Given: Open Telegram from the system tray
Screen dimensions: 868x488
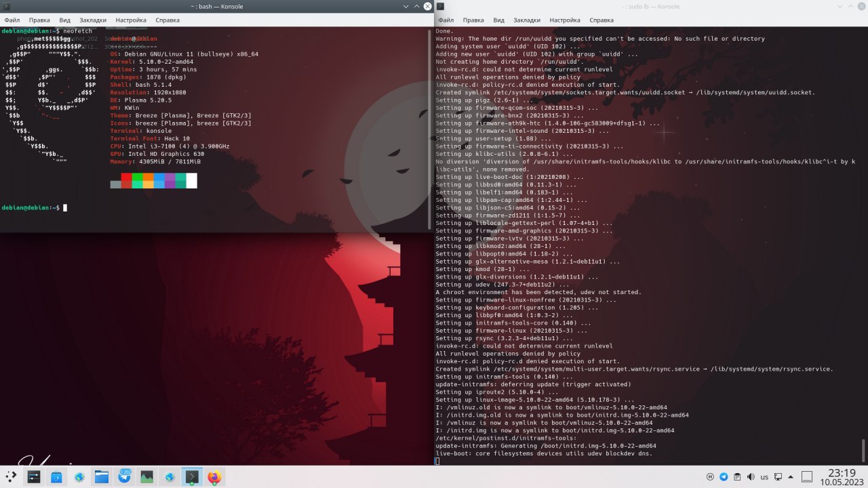Looking at the screenshot, I should click(724, 476).
